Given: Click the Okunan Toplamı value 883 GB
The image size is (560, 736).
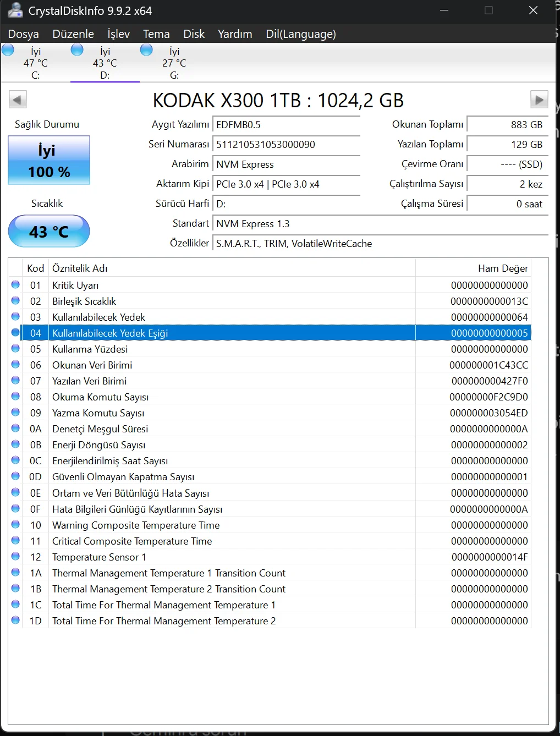Looking at the screenshot, I should click(x=508, y=125).
